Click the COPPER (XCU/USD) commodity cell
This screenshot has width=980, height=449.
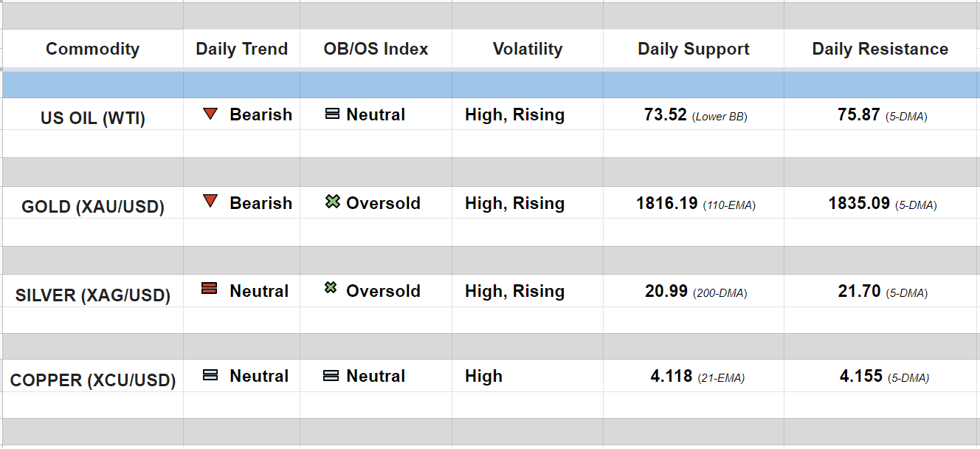point(93,381)
